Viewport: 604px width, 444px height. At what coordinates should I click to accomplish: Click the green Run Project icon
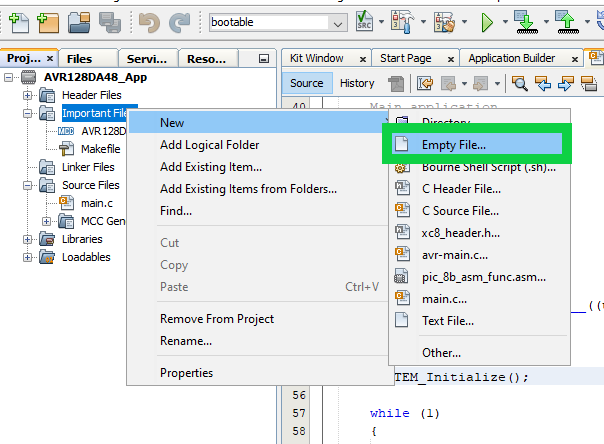pos(487,21)
